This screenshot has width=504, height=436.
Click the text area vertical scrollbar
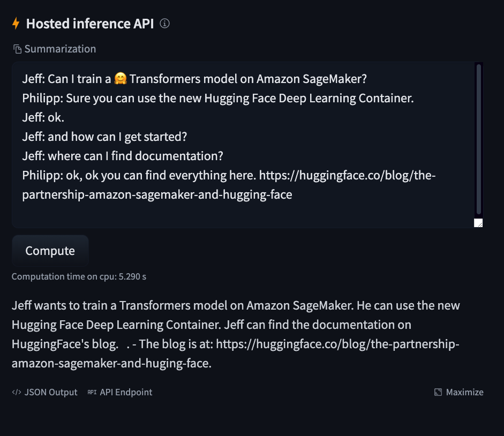click(x=478, y=139)
